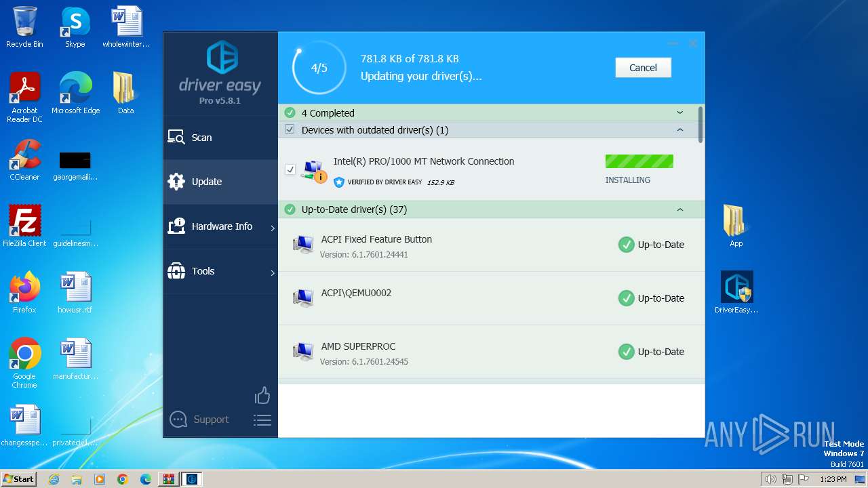Expand the 4 Completed section
Screen dimensions: 868x488
pos(680,113)
